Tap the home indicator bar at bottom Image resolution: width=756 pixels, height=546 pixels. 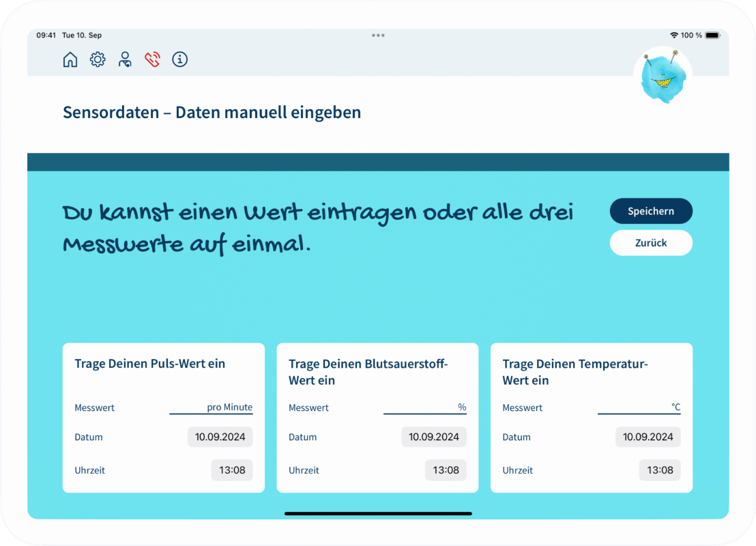click(x=378, y=513)
